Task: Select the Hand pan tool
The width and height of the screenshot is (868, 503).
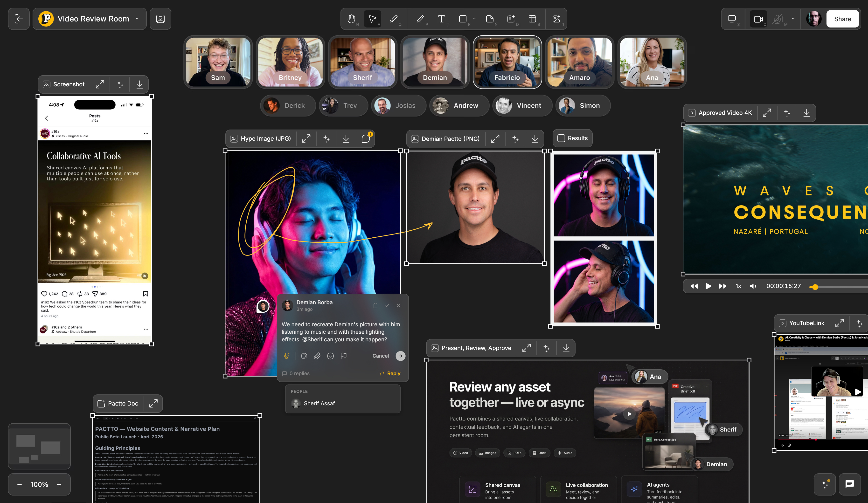Action: [351, 19]
